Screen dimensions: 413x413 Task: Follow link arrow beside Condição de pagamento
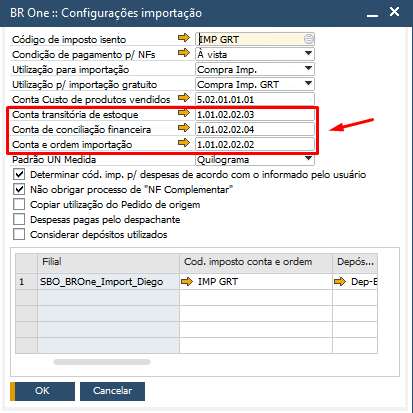(184, 53)
